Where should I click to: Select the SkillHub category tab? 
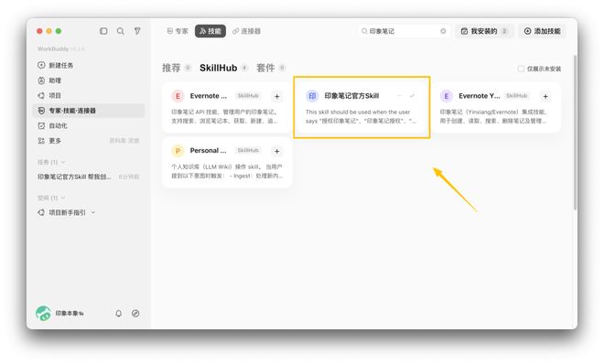tap(218, 68)
